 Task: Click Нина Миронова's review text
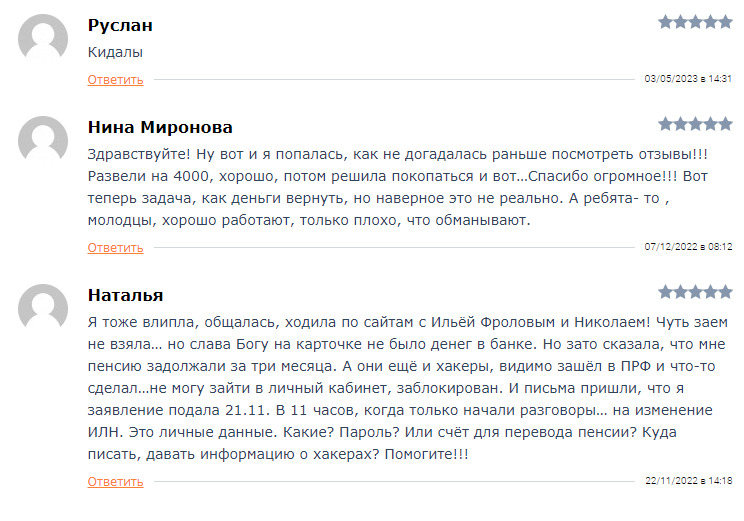pyautogui.click(x=398, y=187)
